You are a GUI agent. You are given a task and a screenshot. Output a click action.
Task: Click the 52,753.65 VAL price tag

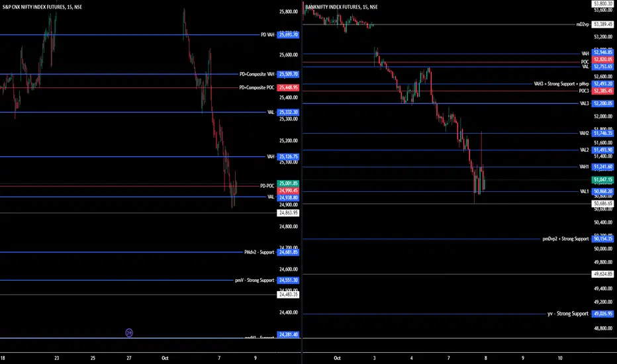603,66
